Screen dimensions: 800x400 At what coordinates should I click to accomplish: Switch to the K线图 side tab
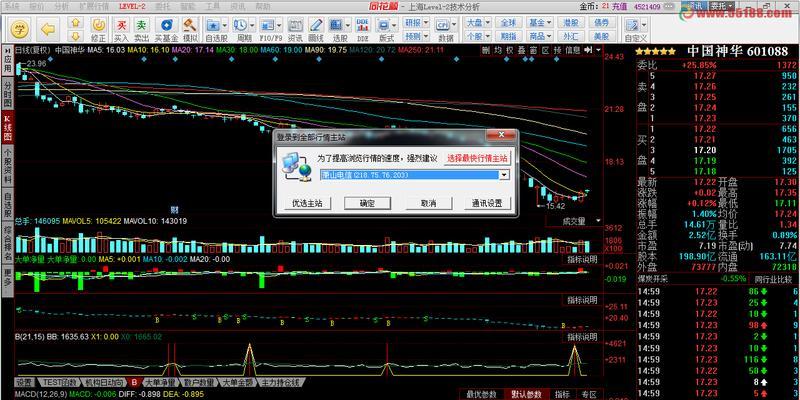tap(7, 129)
